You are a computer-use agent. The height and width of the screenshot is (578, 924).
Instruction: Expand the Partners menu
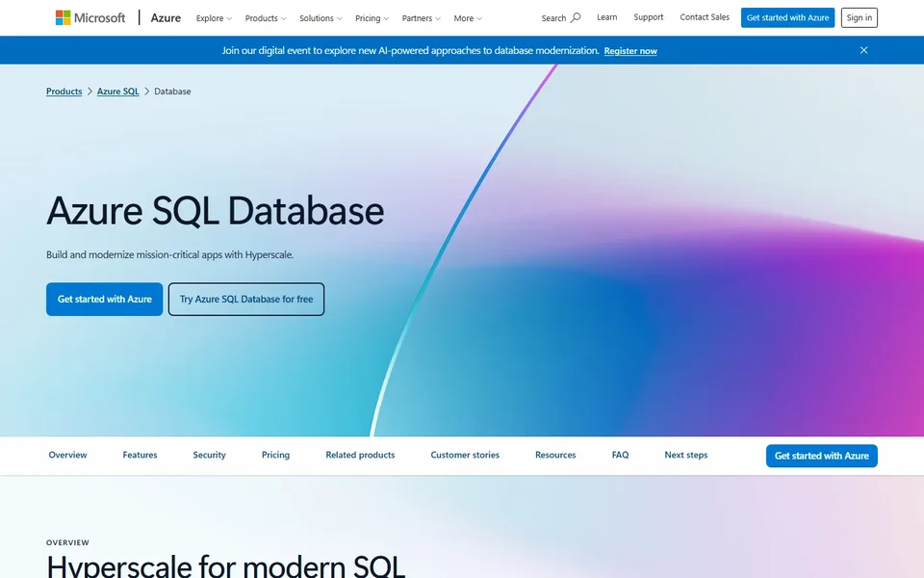point(422,18)
